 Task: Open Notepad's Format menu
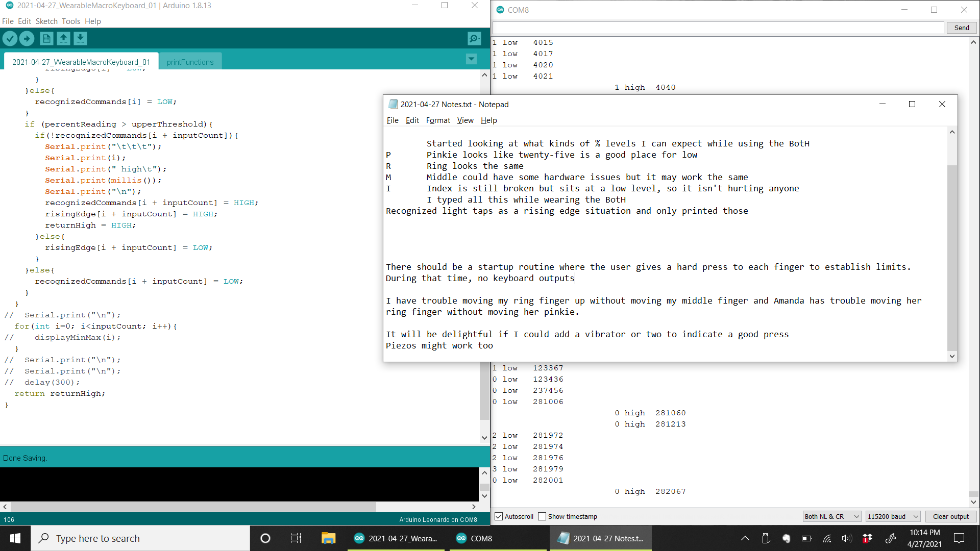click(x=438, y=120)
